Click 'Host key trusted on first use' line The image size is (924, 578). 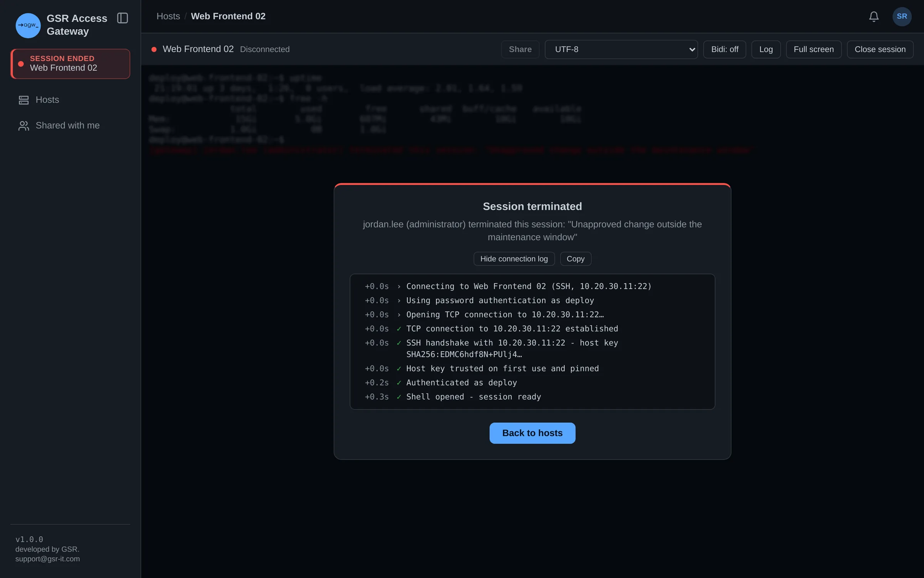click(x=502, y=369)
